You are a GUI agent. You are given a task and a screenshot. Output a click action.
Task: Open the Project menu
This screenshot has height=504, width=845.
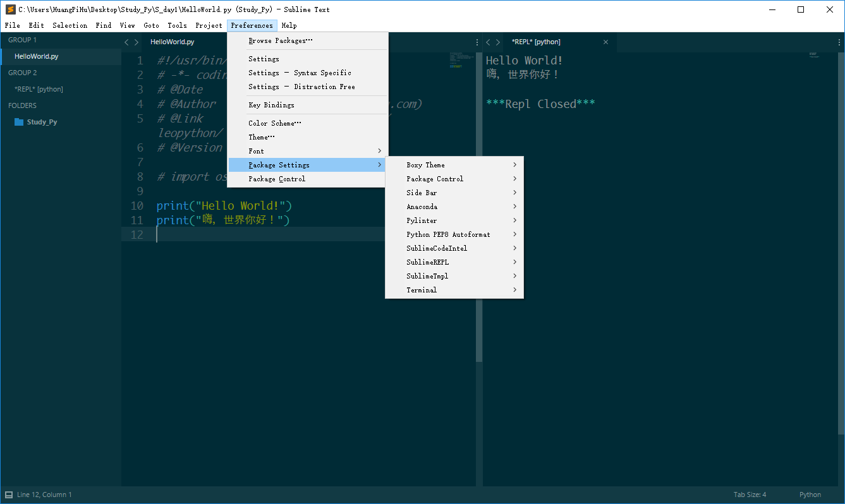(209, 25)
